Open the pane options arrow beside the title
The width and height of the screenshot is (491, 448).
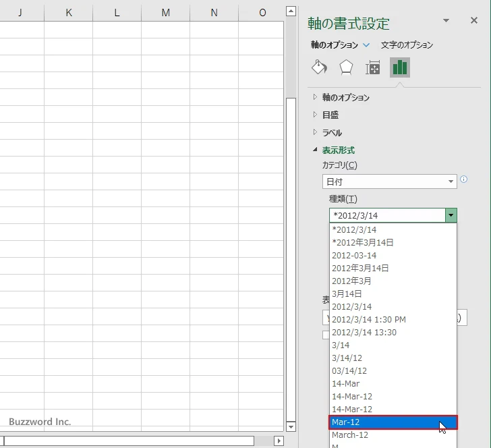[446, 21]
